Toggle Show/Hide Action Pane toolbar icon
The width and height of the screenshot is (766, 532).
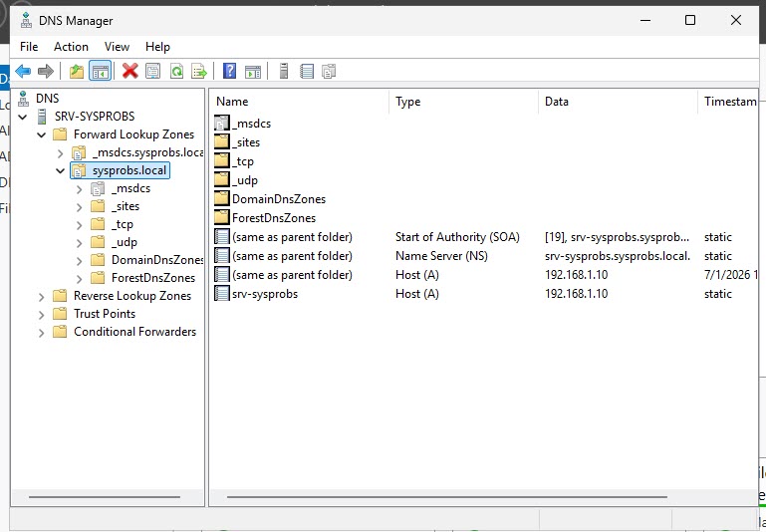click(x=253, y=72)
